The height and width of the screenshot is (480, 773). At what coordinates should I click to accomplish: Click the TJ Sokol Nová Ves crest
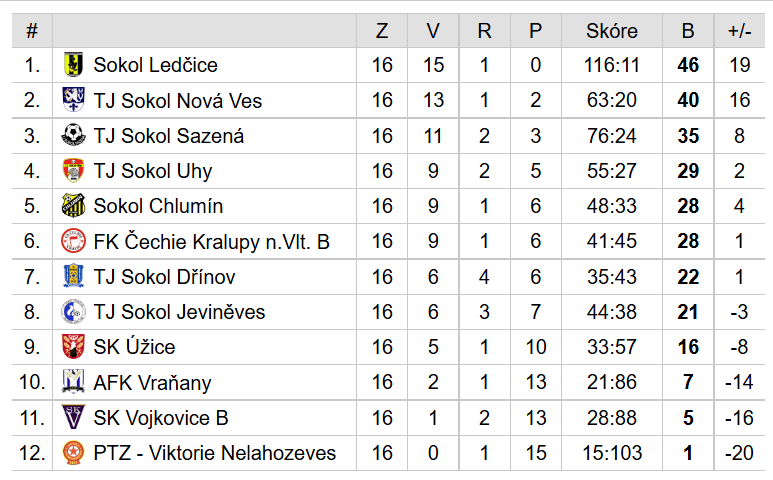[x=73, y=100]
